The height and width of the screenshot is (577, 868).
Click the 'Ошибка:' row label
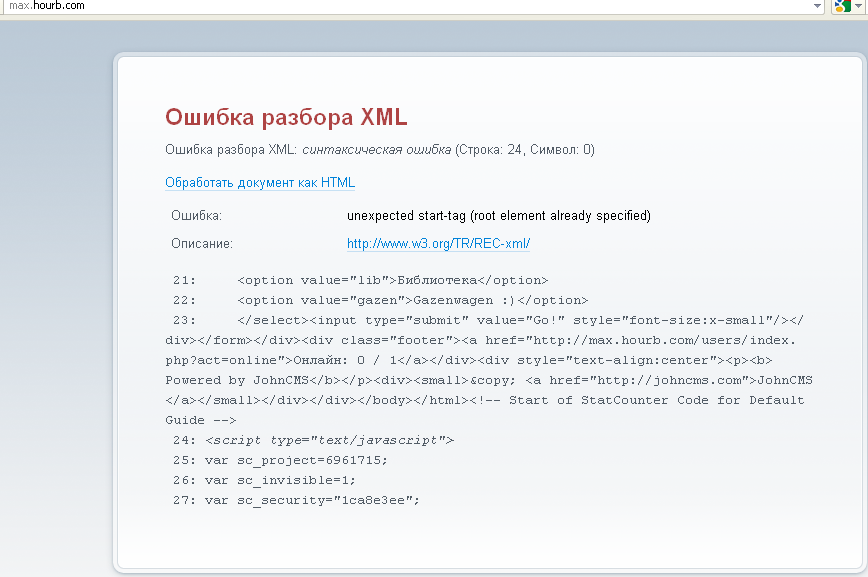click(196, 215)
